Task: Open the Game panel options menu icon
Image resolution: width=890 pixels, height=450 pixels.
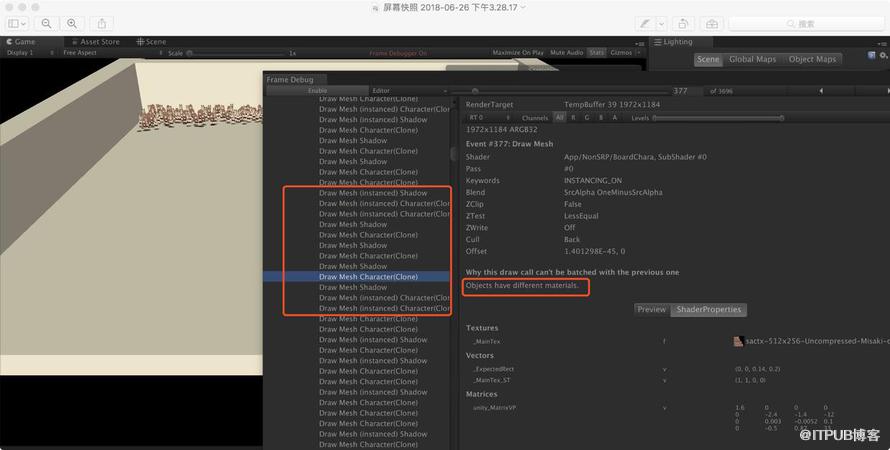Action: (640, 43)
